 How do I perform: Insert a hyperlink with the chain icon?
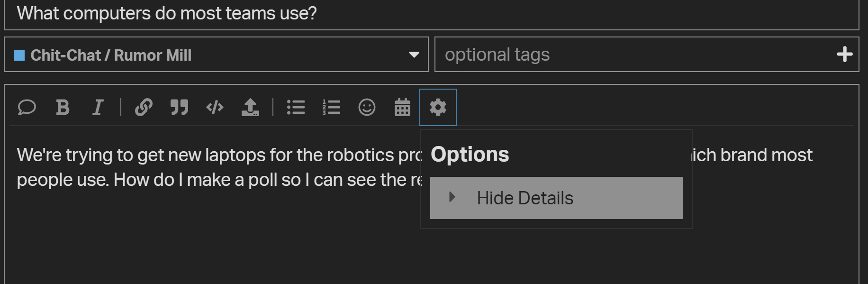[144, 108]
